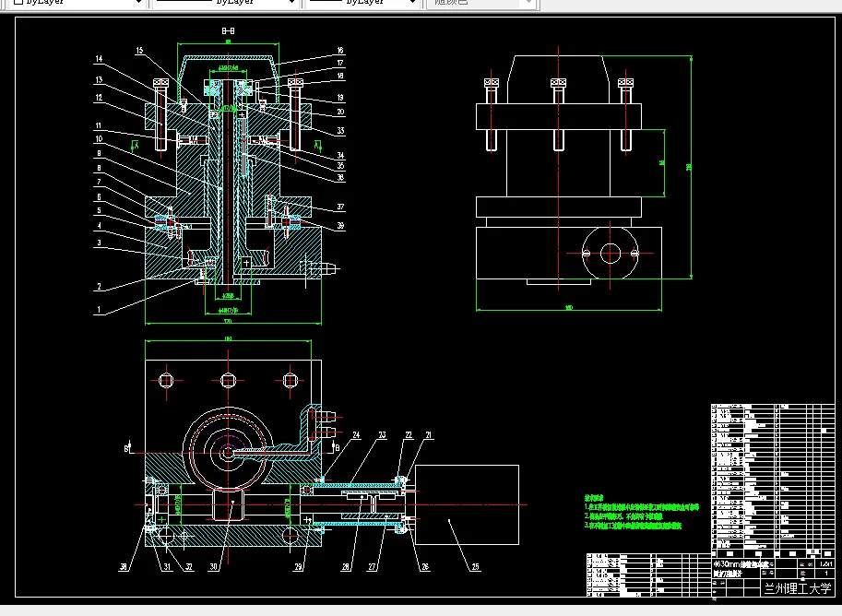Select part callout number 3
This screenshot has width=842, height=616.
[99, 243]
